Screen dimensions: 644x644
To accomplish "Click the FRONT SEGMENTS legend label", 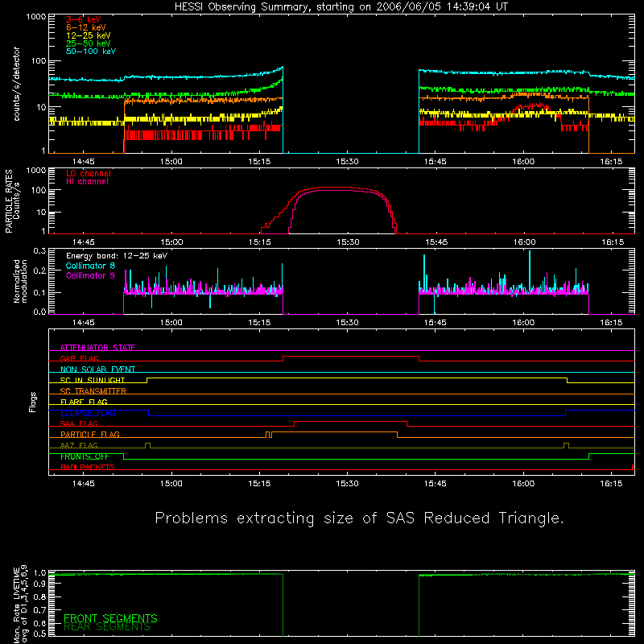I will click(x=110, y=618).
